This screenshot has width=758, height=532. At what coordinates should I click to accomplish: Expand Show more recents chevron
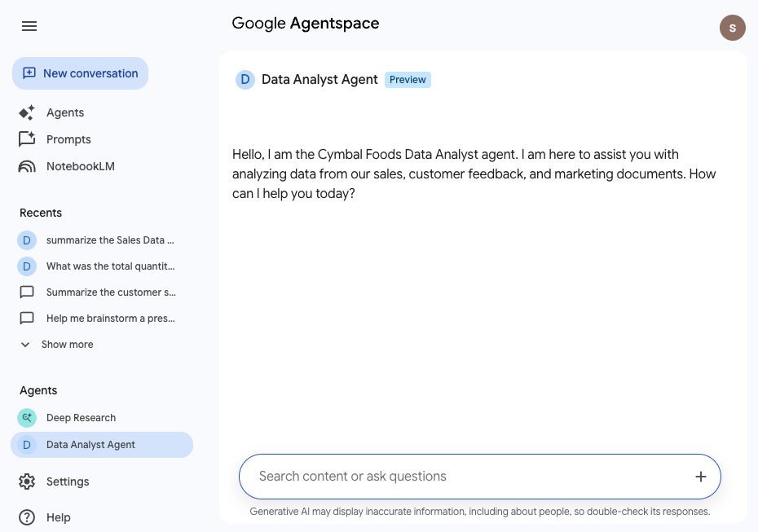pos(25,345)
